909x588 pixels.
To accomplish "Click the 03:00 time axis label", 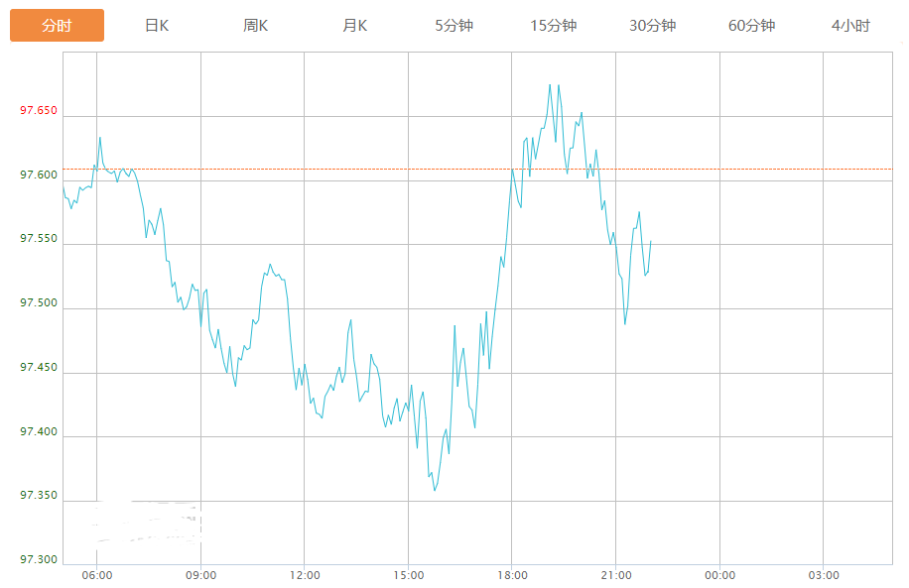I will pyautogui.click(x=824, y=575).
